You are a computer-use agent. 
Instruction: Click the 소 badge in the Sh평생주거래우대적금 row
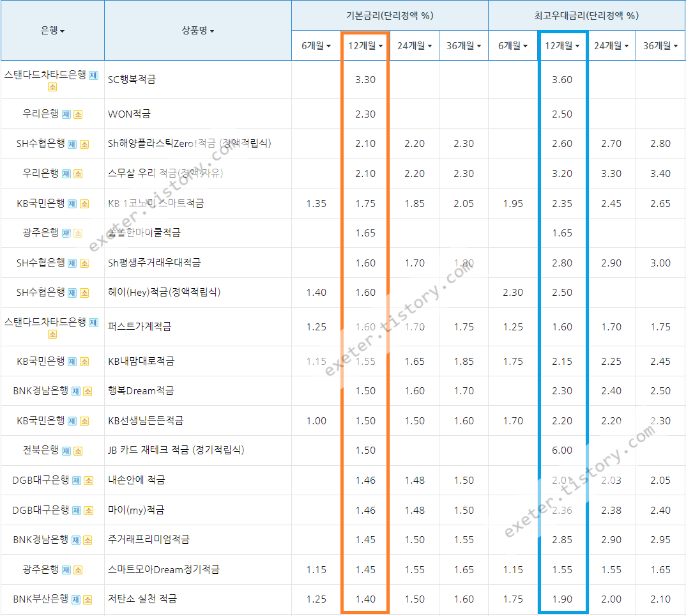click(x=84, y=263)
